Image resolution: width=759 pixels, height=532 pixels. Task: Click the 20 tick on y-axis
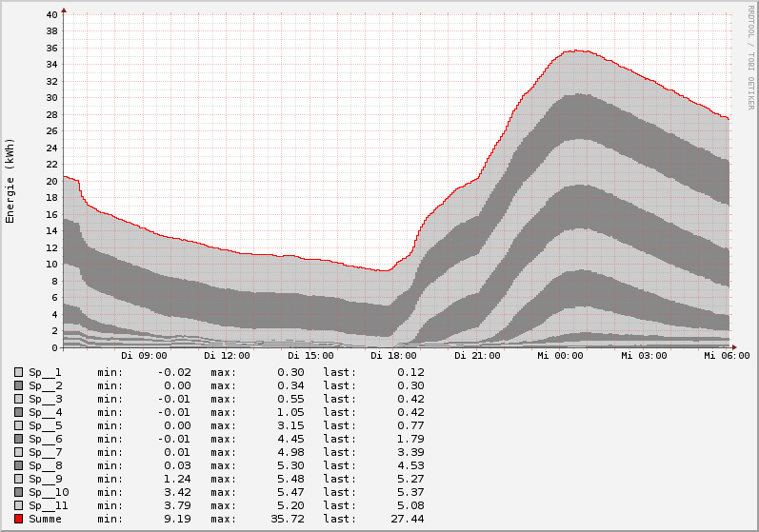[x=50, y=181]
